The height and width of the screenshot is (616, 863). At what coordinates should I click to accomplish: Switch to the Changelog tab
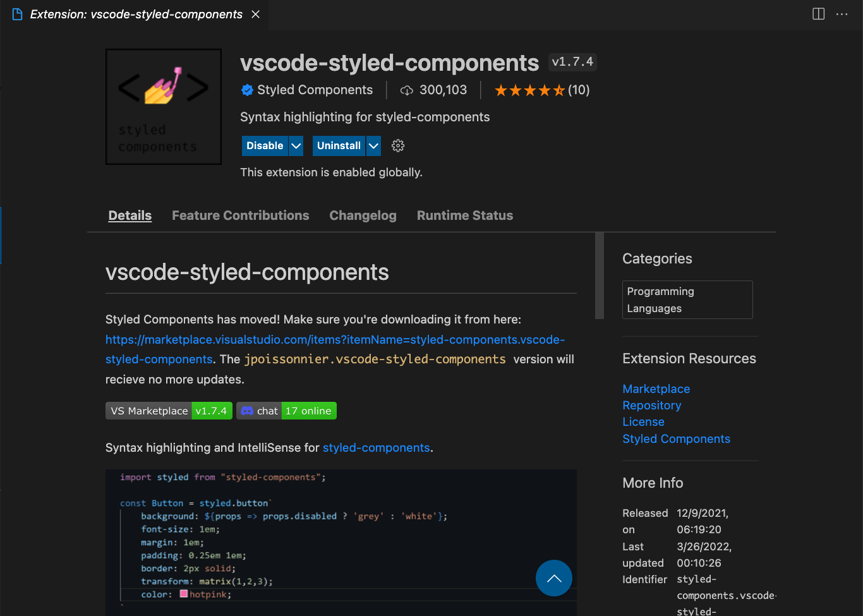click(x=363, y=215)
